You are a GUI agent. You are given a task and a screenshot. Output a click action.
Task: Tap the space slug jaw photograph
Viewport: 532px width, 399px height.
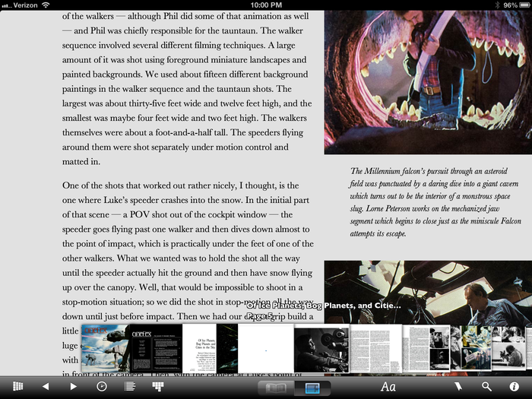coord(428,82)
